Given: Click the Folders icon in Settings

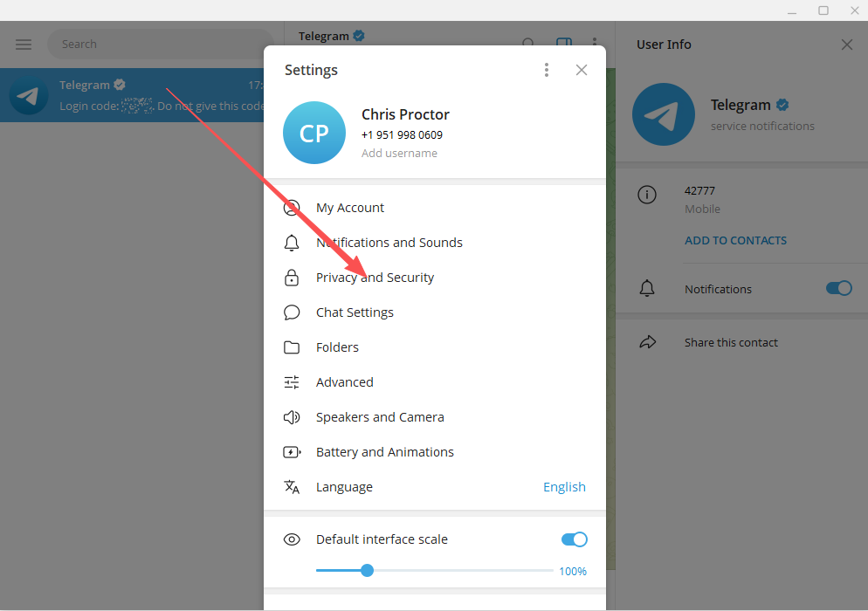Looking at the screenshot, I should click(x=292, y=347).
